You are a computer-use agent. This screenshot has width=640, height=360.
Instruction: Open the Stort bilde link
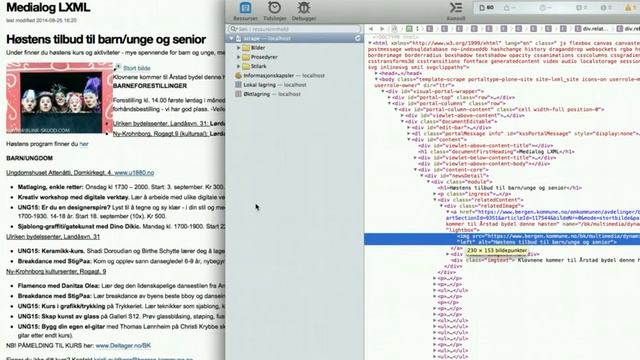(x=136, y=68)
